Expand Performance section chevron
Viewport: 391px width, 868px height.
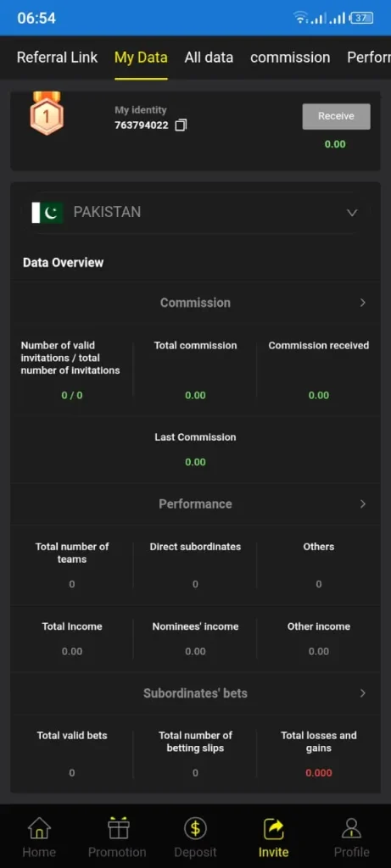363,504
